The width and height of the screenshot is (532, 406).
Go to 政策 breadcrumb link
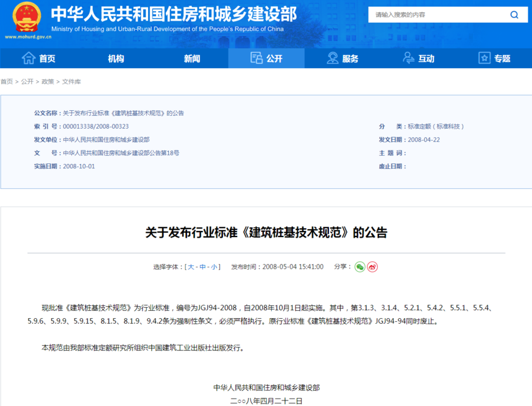48,82
